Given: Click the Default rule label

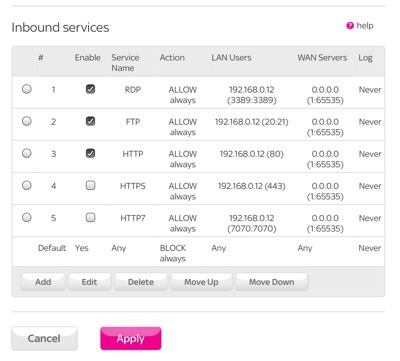Looking at the screenshot, I should (x=52, y=248).
